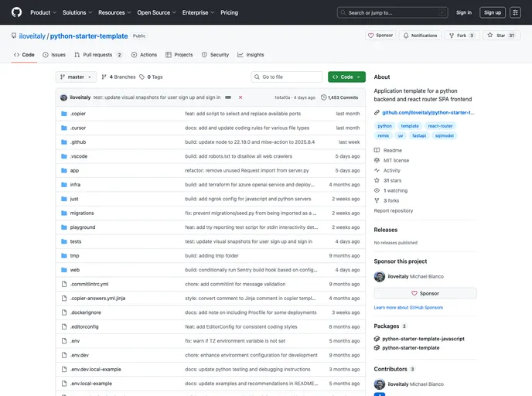Go to Pricing page
532x396 pixels.
230,12
